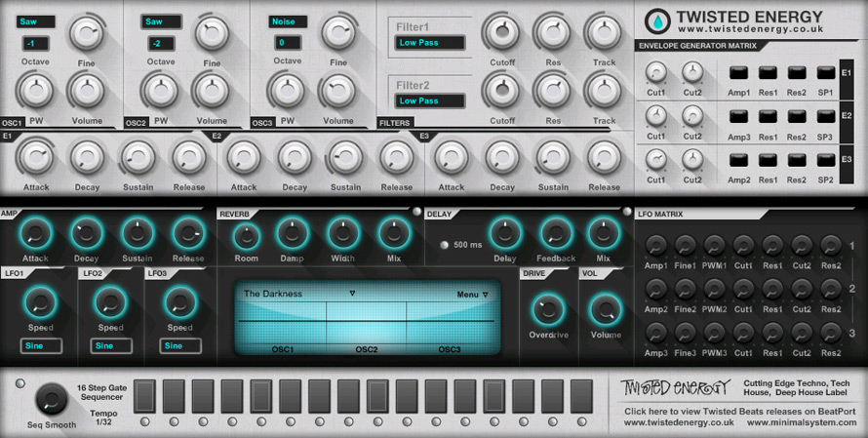This screenshot has width=868, height=438.
Task: Open the www.minimalsystem.com link
Action: (798, 423)
